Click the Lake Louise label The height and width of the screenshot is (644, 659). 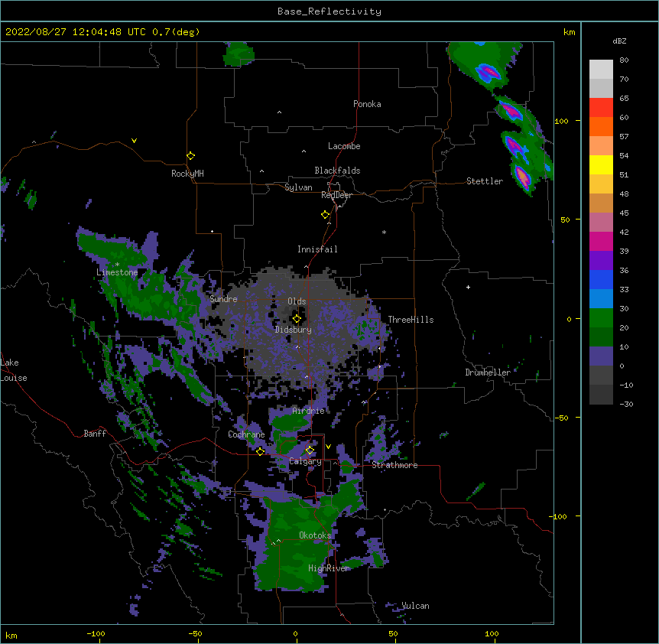[x=14, y=370]
